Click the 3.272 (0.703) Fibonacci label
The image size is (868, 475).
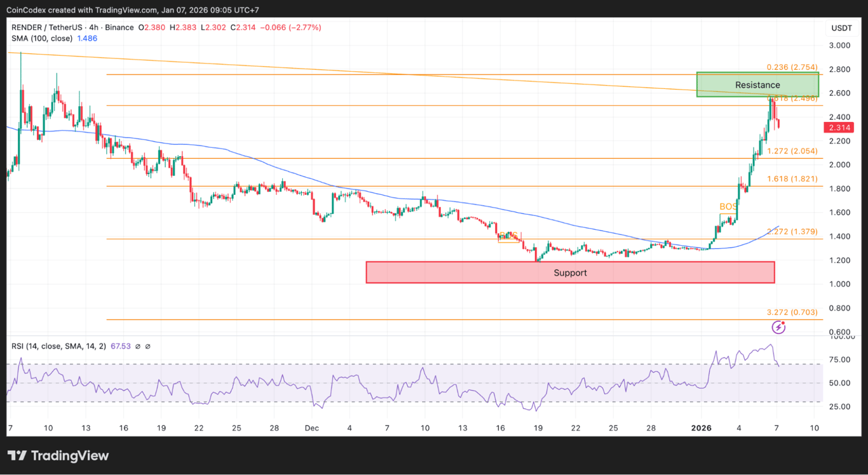point(792,313)
